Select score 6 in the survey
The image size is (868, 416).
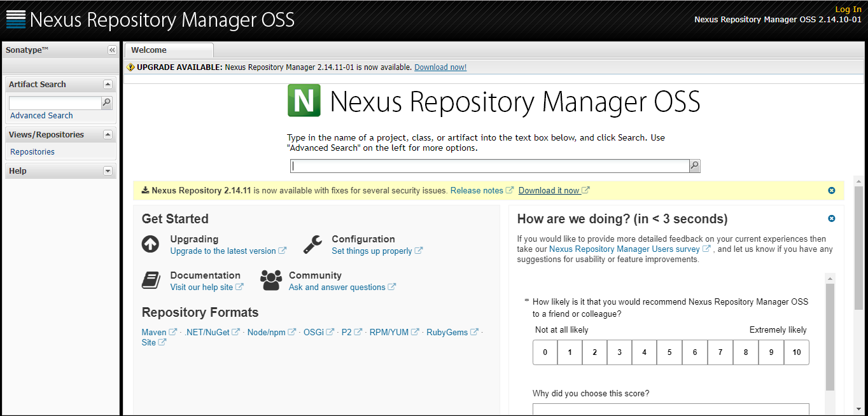pos(695,352)
